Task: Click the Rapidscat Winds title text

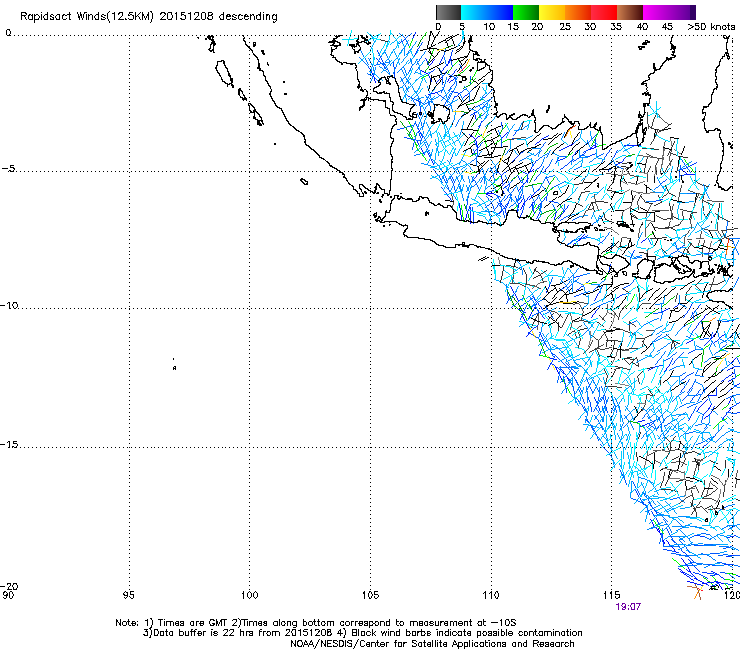Action: tap(149, 16)
